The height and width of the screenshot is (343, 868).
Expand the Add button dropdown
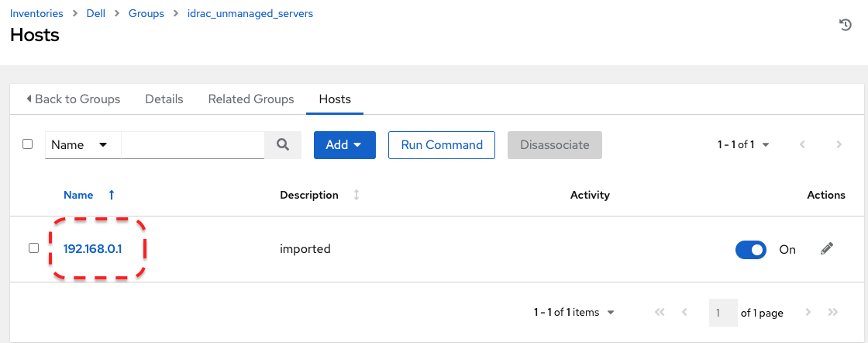[344, 145]
